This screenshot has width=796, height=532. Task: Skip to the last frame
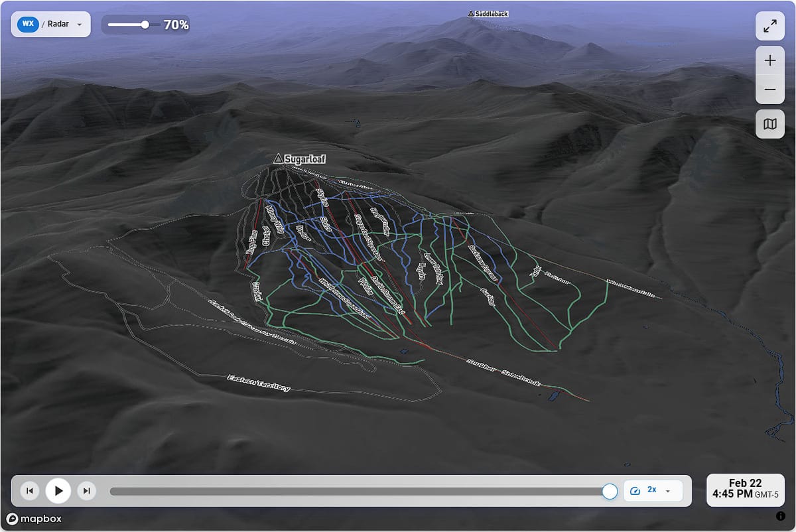tap(86, 491)
